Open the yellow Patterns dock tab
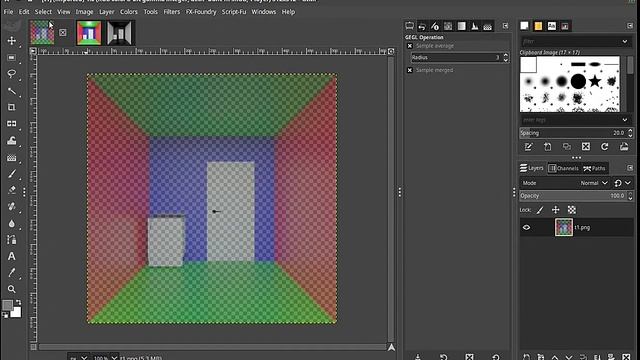 point(538,26)
